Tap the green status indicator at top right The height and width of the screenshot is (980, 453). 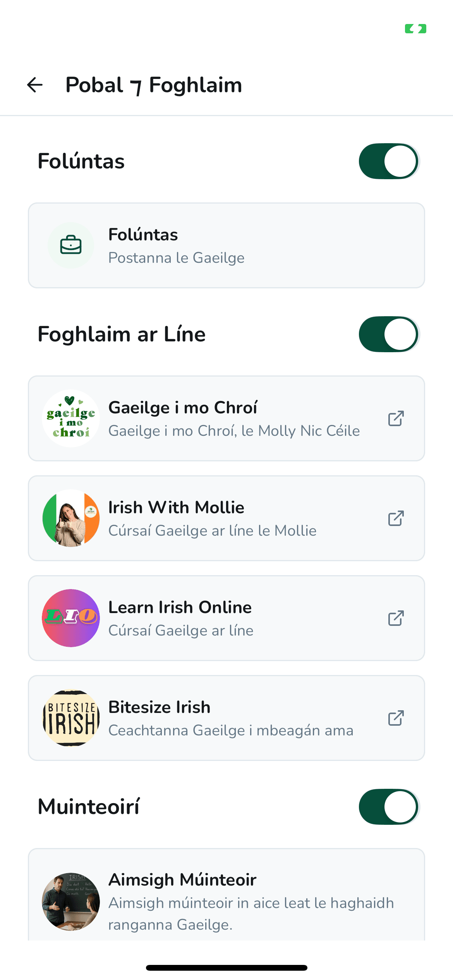click(x=415, y=29)
